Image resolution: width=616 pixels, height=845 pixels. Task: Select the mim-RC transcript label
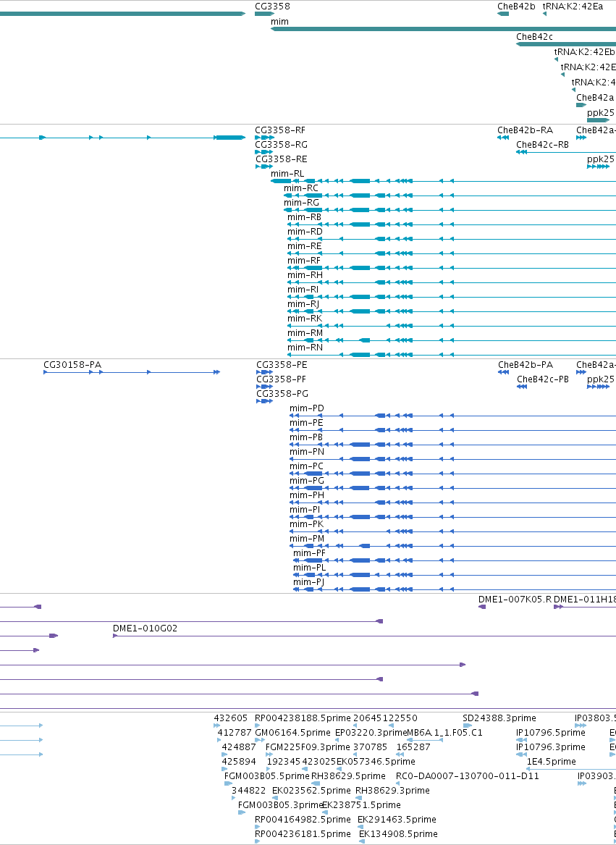[301, 188]
